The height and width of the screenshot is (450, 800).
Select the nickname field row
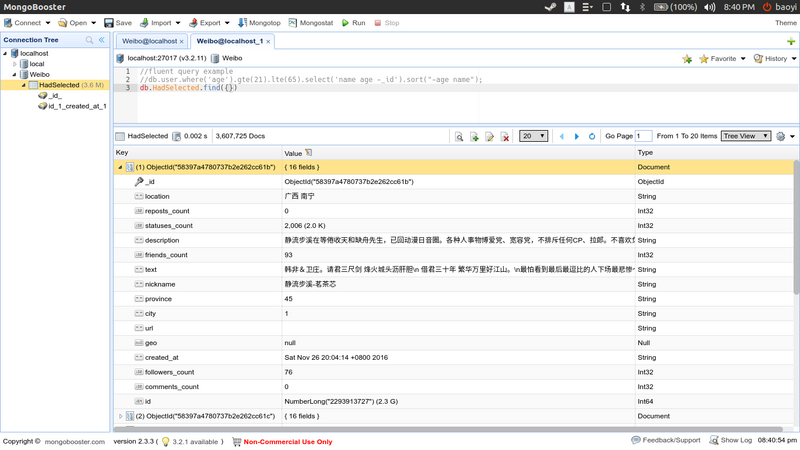tap(454, 284)
